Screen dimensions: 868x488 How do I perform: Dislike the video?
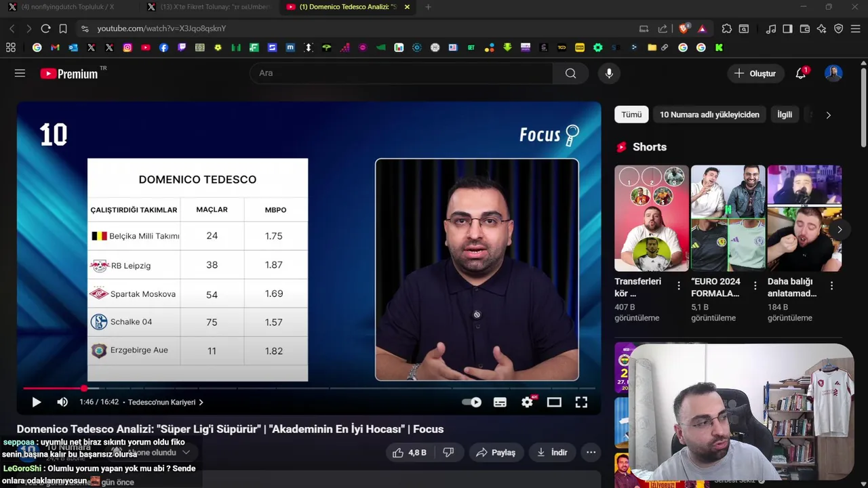[448, 452]
